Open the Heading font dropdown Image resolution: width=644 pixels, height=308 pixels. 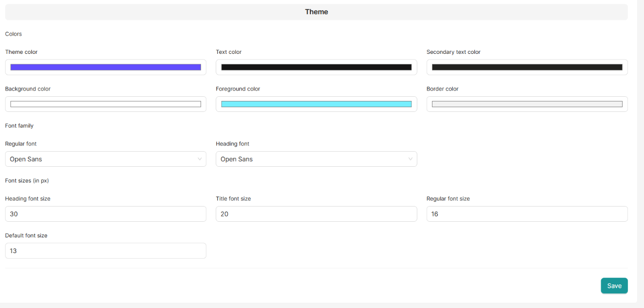tap(316, 159)
